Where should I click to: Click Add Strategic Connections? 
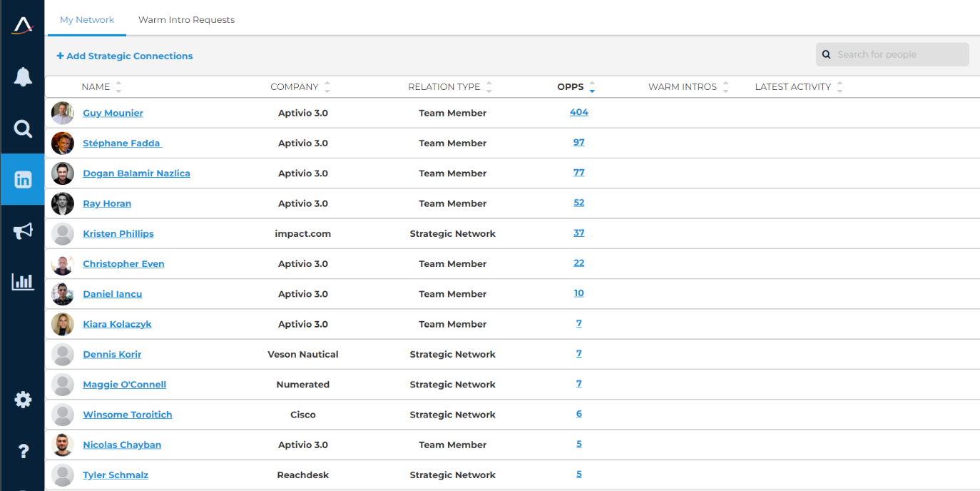pos(125,56)
